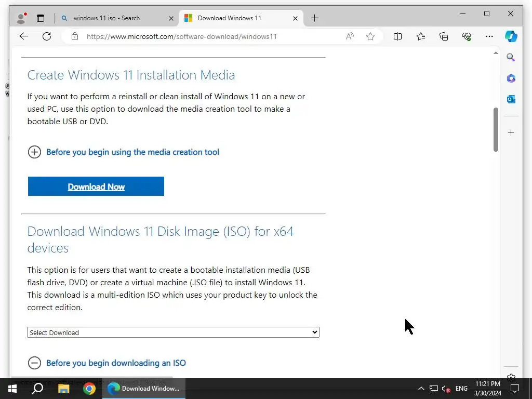
Task: Refresh the current page
Action: [x=47, y=36]
